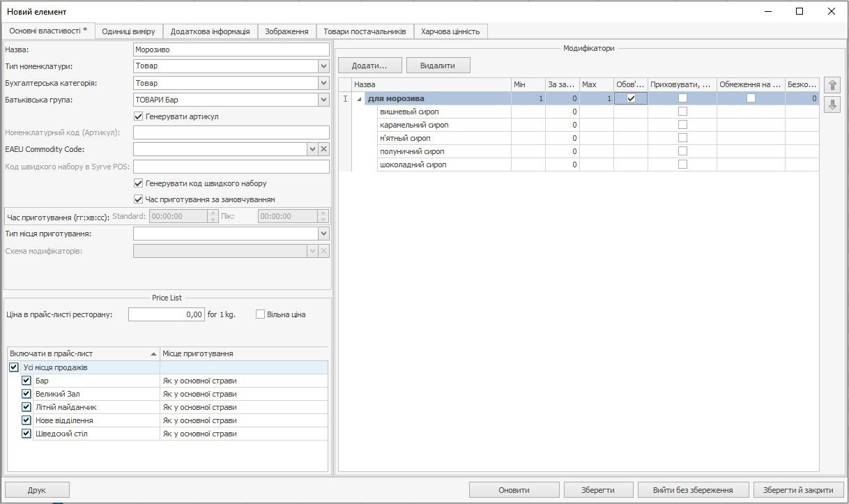Check hide box for вишневый сироп
Image resolution: width=849 pixels, height=504 pixels.
tap(682, 112)
